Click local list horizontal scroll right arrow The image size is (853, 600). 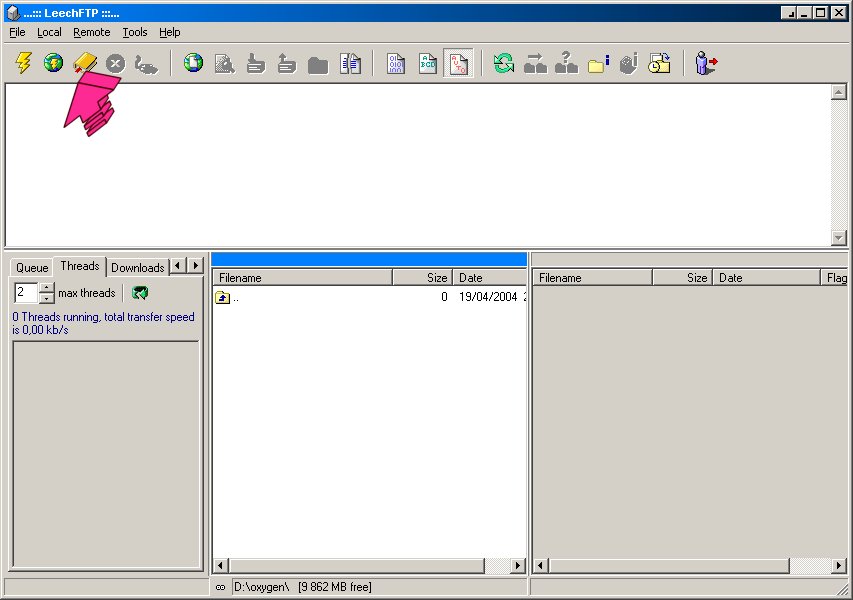click(518, 566)
